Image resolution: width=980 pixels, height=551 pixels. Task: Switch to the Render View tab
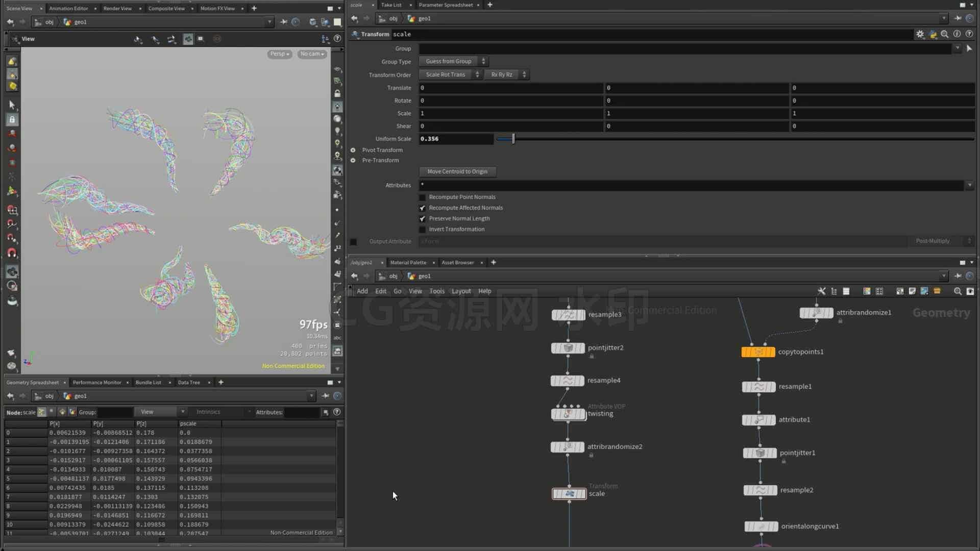pyautogui.click(x=117, y=8)
